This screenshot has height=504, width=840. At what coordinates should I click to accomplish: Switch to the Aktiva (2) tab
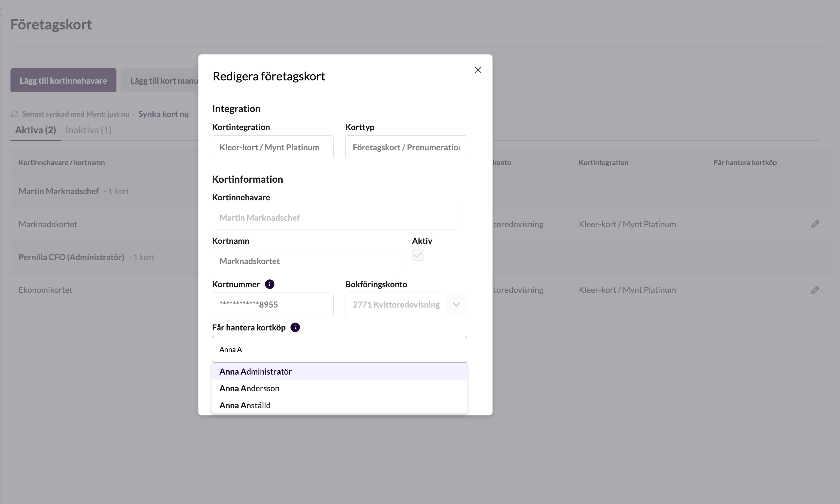(x=35, y=130)
